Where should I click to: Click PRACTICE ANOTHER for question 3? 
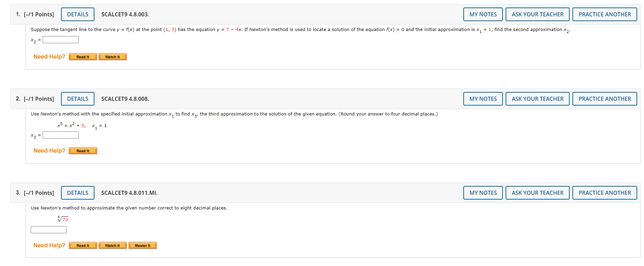[x=604, y=193]
